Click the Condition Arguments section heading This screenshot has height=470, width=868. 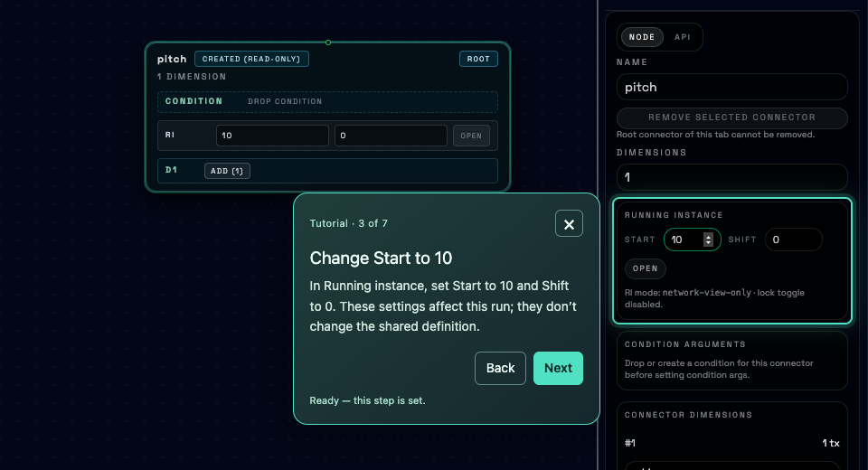(684, 344)
